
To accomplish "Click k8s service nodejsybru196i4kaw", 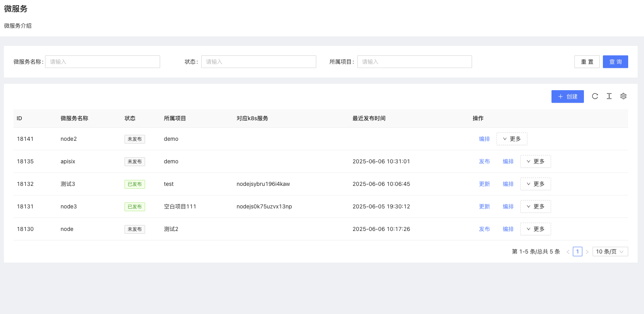I will tap(263, 184).
